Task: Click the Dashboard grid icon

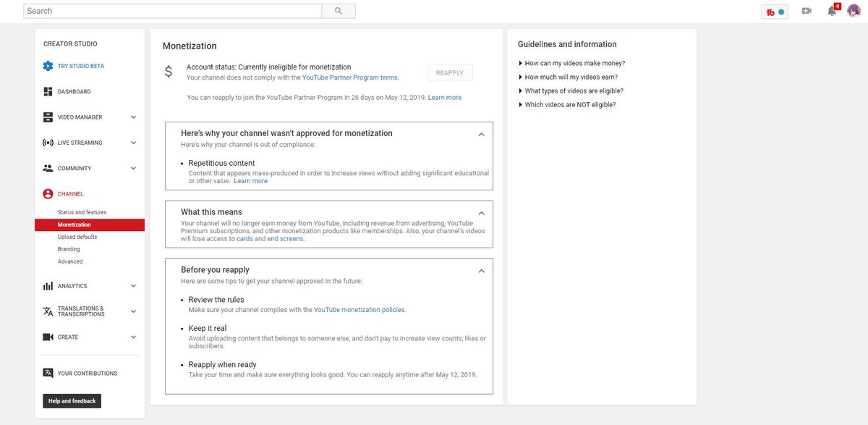Action: coord(48,92)
